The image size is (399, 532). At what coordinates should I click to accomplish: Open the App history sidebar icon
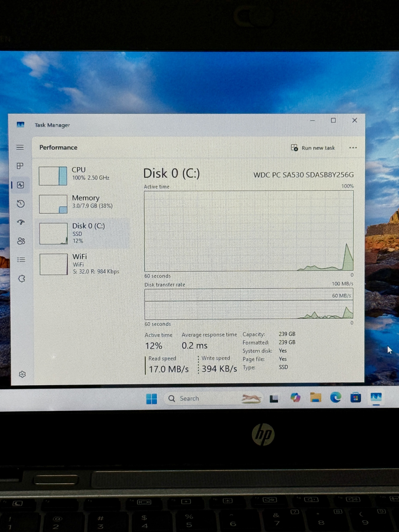click(x=21, y=204)
